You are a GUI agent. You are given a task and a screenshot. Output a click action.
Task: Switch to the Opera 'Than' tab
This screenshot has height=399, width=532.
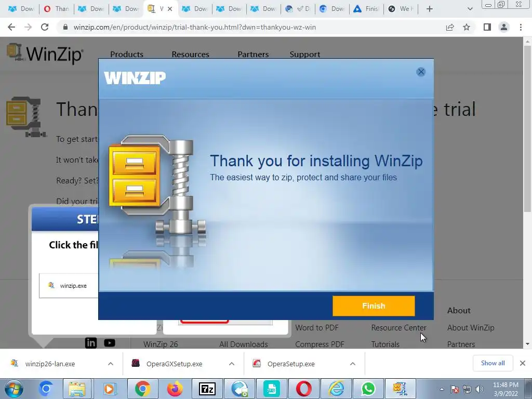coord(56,9)
